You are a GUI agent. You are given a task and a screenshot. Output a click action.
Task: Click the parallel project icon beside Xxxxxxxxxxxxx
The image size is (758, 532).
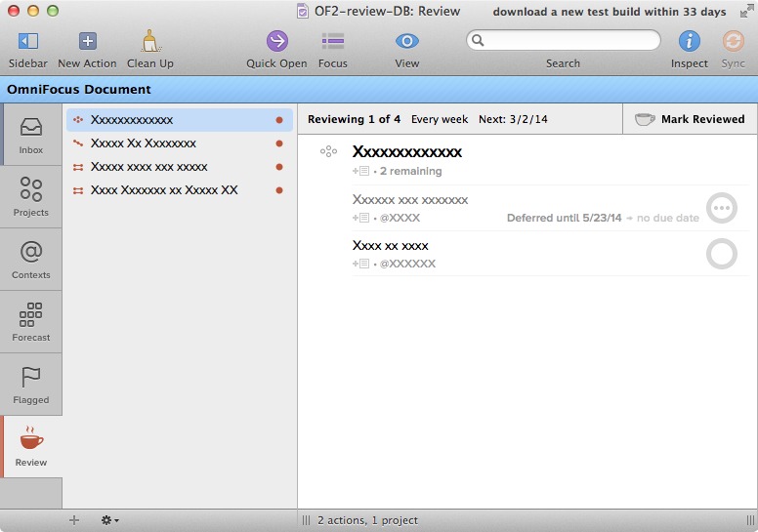tap(78, 120)
